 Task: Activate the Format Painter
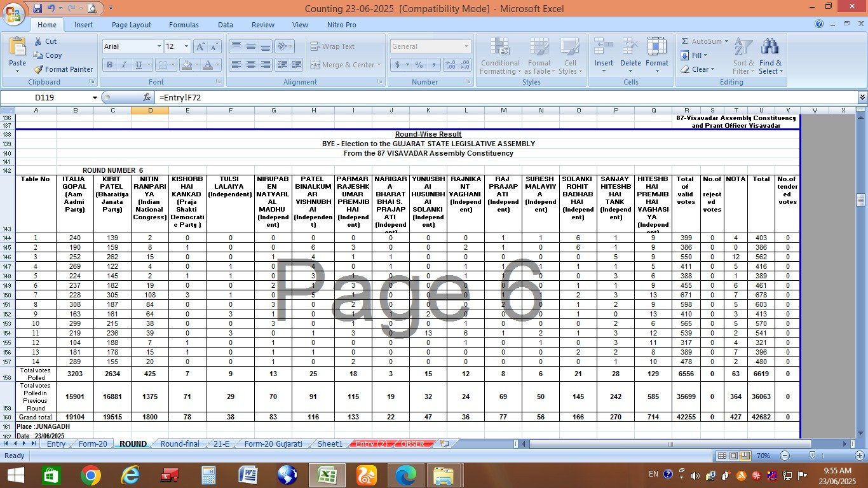(63, 69)
